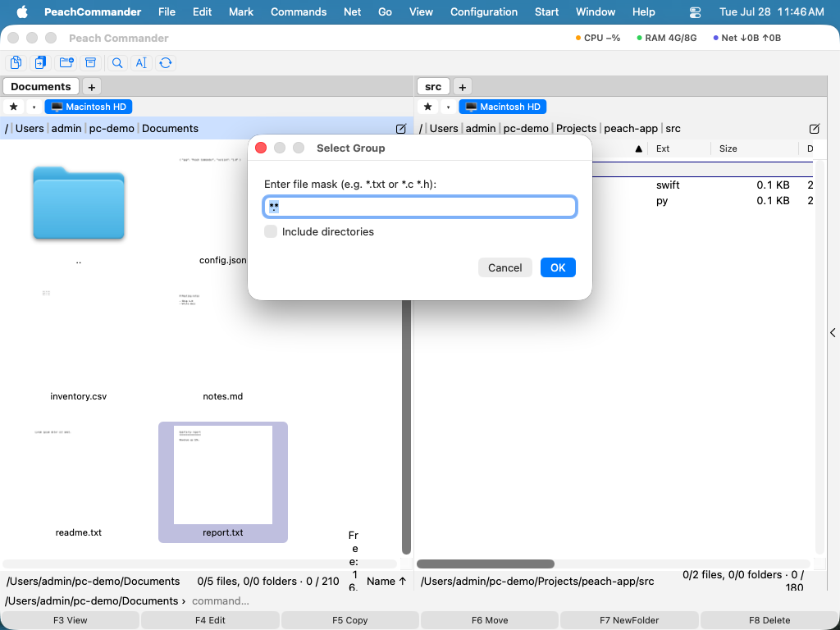Add a new tab in the right panel
Viewport: 840px width, 630px height.
(463, 87)
